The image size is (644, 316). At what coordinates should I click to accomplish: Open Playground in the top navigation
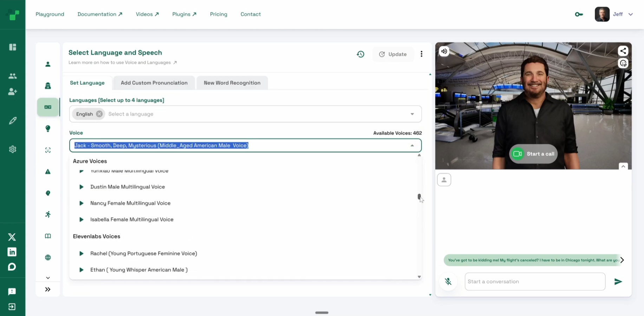[x=50, y=14]
